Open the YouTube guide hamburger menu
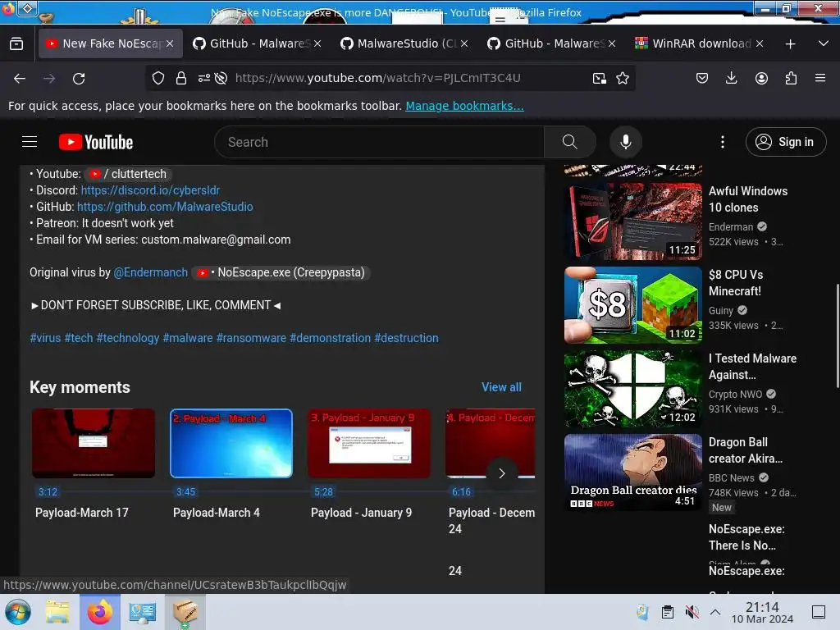The height and width of the screenshot is (630, 840). (x=30, y=142)
